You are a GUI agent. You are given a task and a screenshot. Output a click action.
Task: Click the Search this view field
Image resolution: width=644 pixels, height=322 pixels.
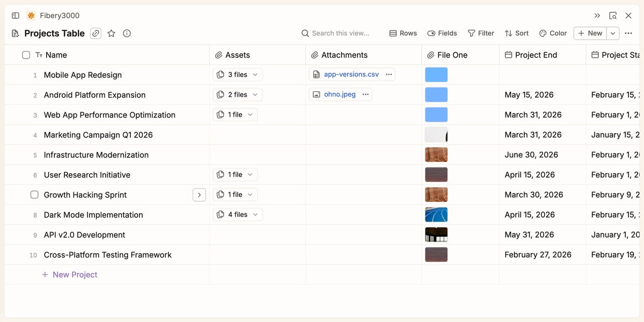(336, 33)
